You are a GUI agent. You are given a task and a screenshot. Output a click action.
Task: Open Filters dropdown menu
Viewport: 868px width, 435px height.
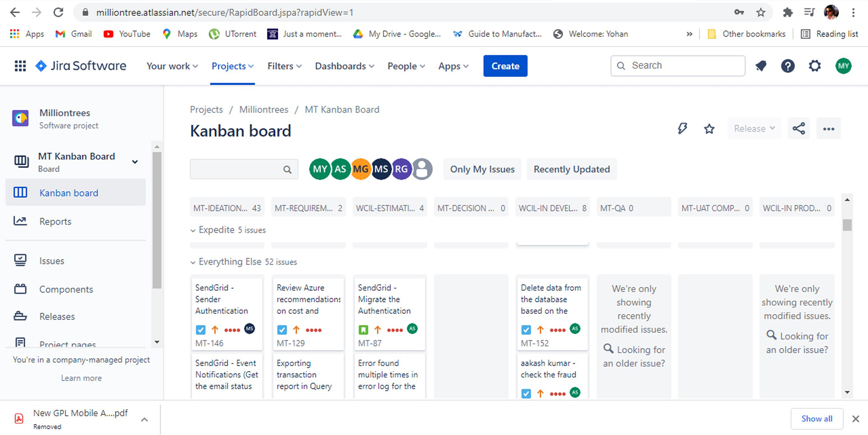click(284, 66)
